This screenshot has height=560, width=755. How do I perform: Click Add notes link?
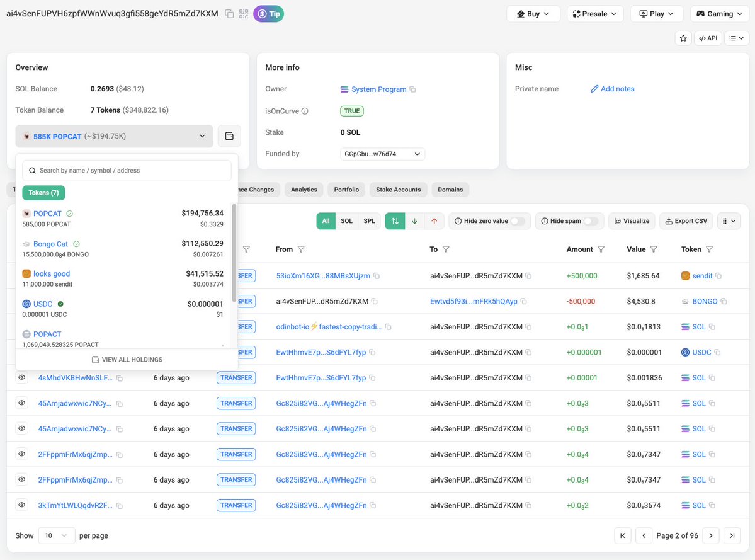(613, 89)
